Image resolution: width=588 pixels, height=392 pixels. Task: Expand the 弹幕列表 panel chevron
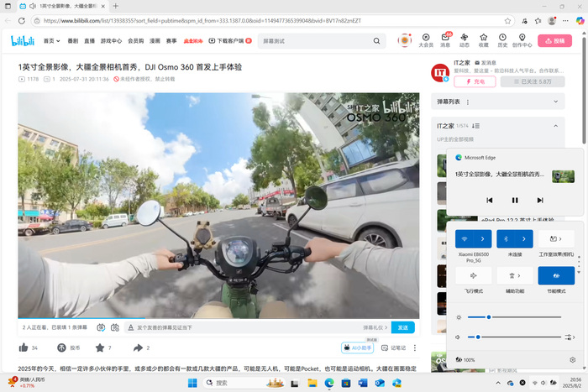556,102
